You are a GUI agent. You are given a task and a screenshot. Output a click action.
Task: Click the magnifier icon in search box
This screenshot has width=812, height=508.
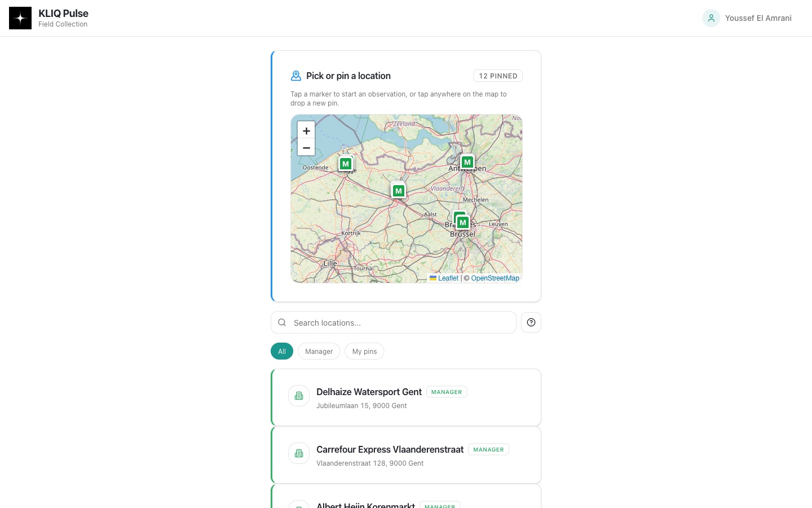coord(282,322)
